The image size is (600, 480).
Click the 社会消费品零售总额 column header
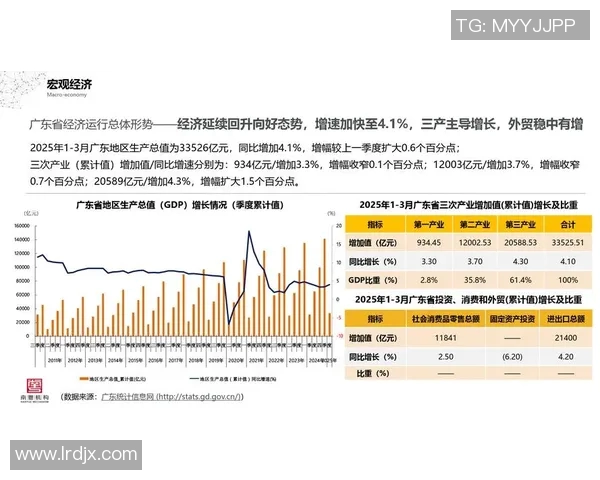point(445,319)
